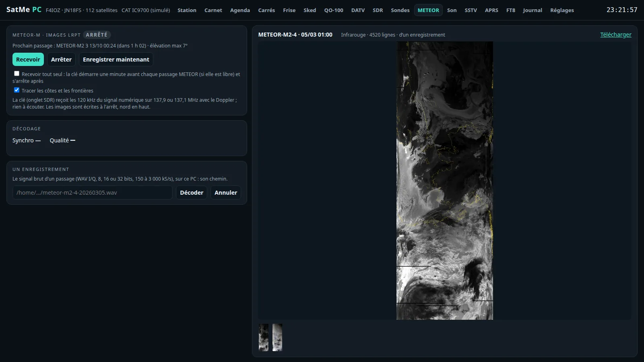Viewport: 644px width, 362px height.
Task: Click the Télécharger link
Action: (615, 35)
